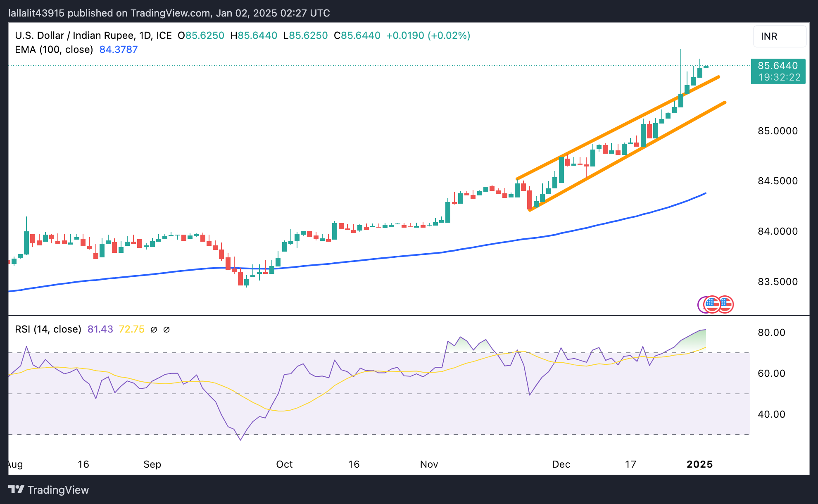818x504 pixels.
Task: Click the middle US flag event icon
Action: pyautogui.click(x=713, y=305)
